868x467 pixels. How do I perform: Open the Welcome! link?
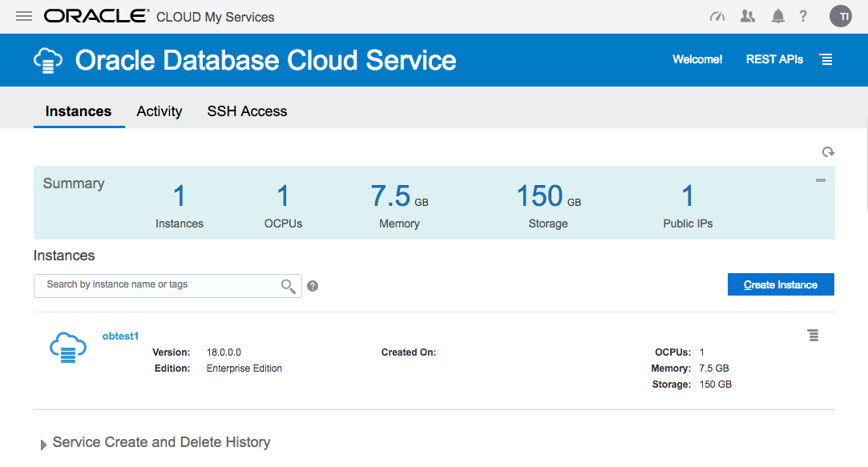coord(697,59)
